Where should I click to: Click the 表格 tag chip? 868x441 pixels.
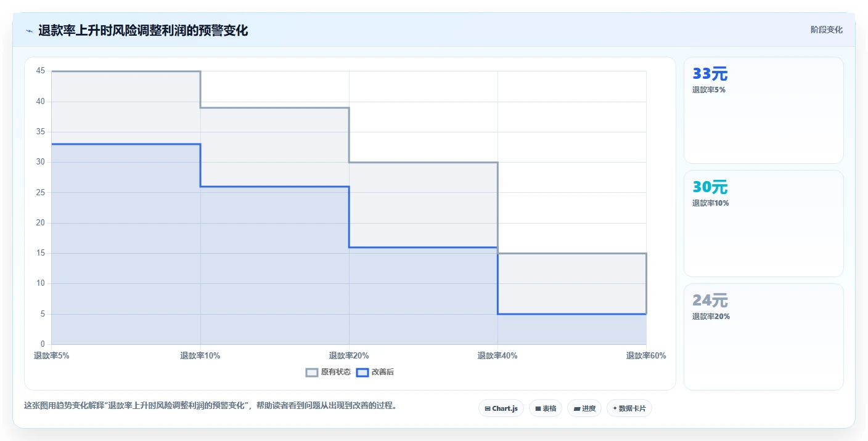546,408
